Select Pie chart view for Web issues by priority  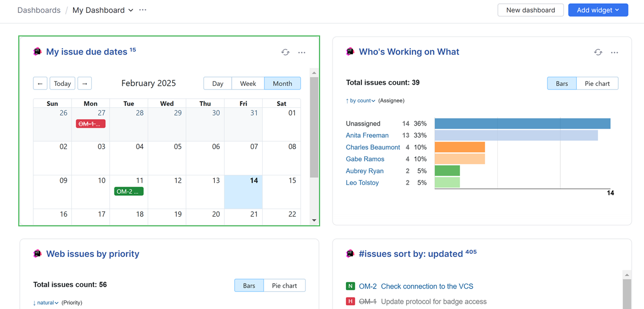[284, 285]
